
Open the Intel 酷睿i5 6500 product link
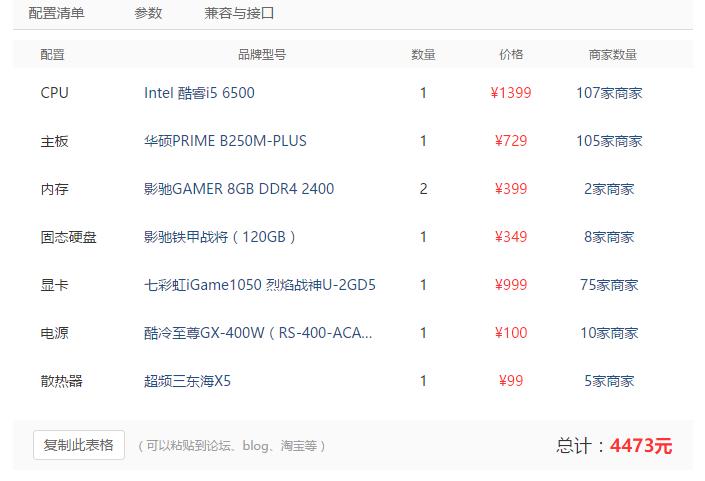click(199, 93)
